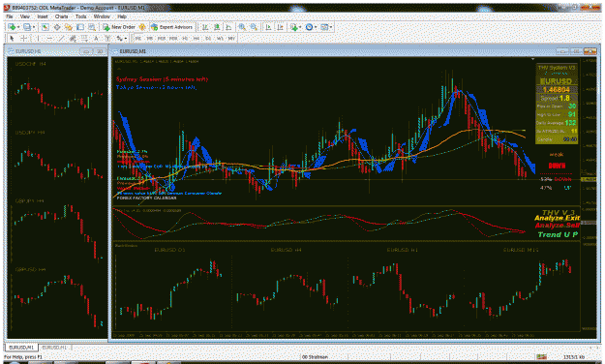Screen dimensions: 605x364
Task: Expand the Templates dropdown arrow
Action: [331, 27]
